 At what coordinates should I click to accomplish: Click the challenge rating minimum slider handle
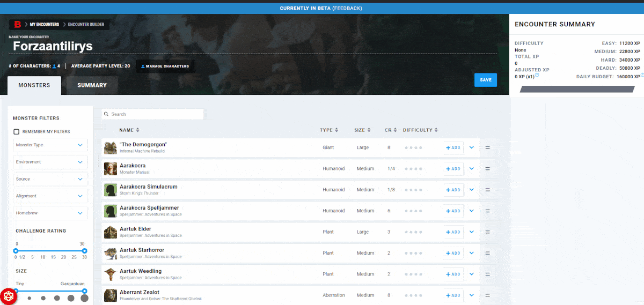click(16, 251)
